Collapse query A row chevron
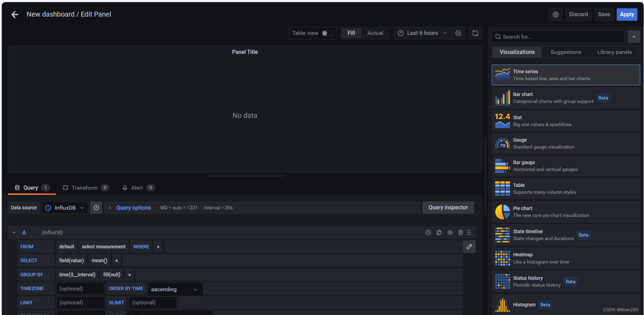Image resolution: width=644 pixels, height=315 pixels. pos(14,232)
